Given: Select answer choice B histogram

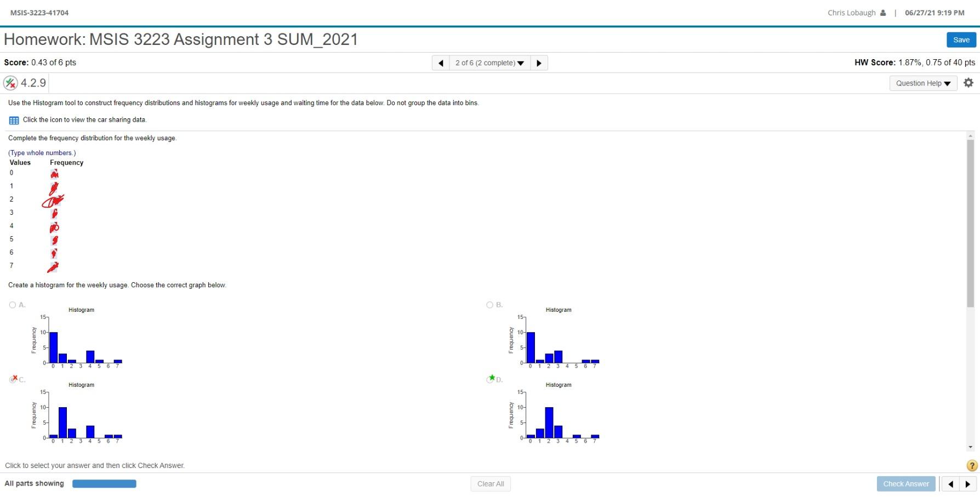Looking at the screenshot, I should tap(489, 305).
